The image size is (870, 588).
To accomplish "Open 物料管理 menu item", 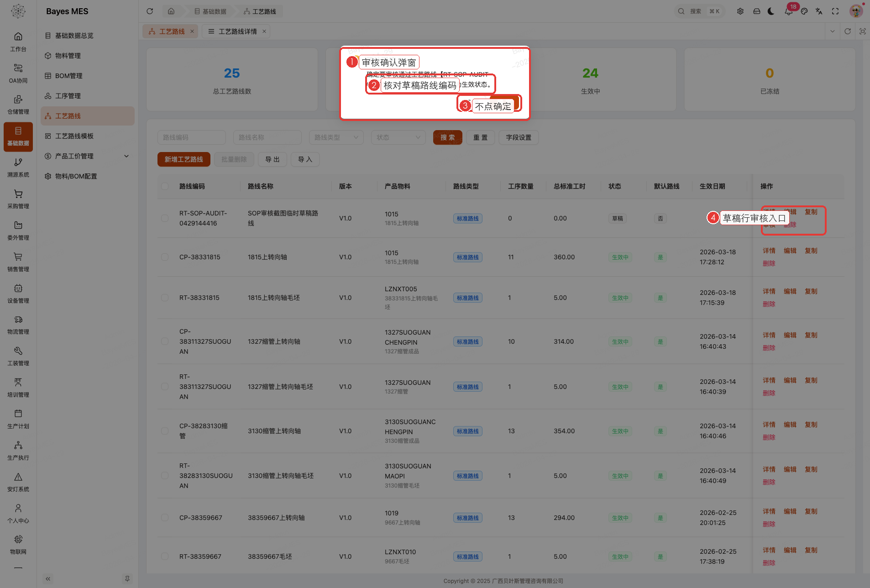I will click(x=87, y=56).
